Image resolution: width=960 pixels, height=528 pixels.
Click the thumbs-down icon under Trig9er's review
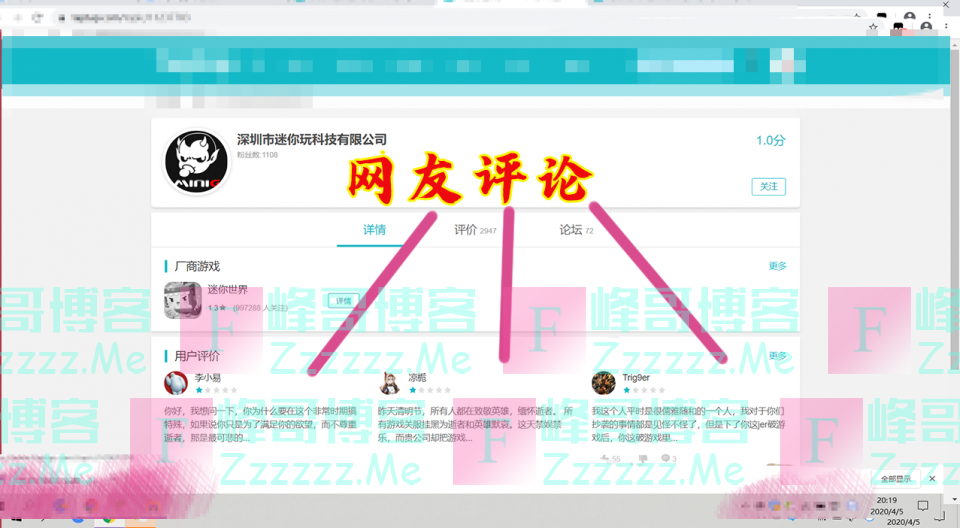point(642,458)
